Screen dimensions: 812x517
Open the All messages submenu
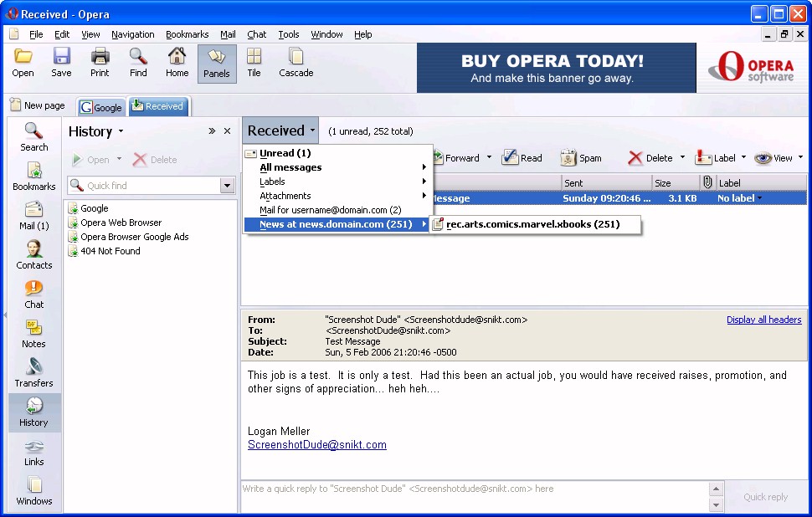coord(337,167)
